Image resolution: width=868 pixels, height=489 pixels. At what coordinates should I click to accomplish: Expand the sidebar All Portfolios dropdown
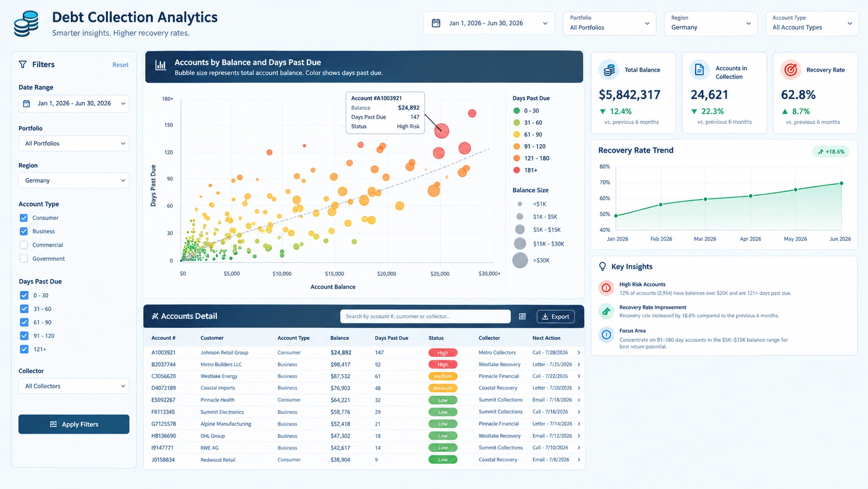pos(74,143)
